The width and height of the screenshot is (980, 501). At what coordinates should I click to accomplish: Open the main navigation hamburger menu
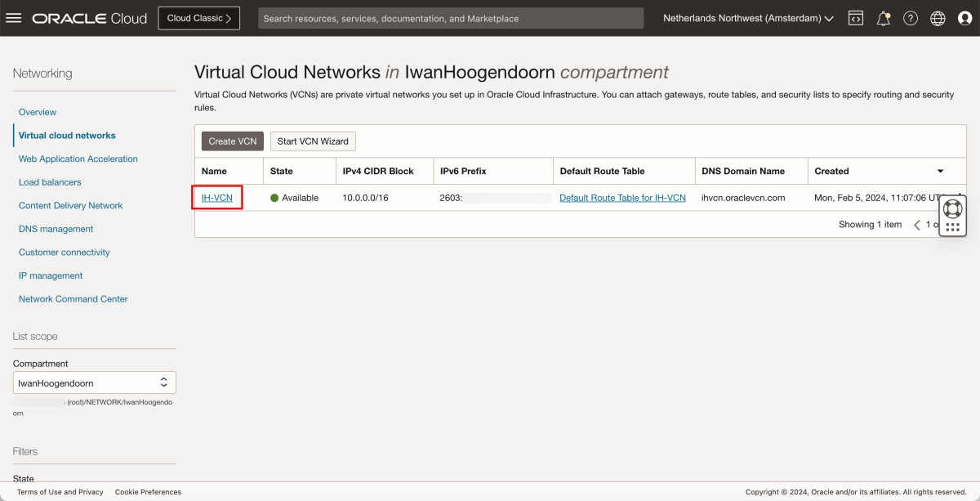point(14,17)
